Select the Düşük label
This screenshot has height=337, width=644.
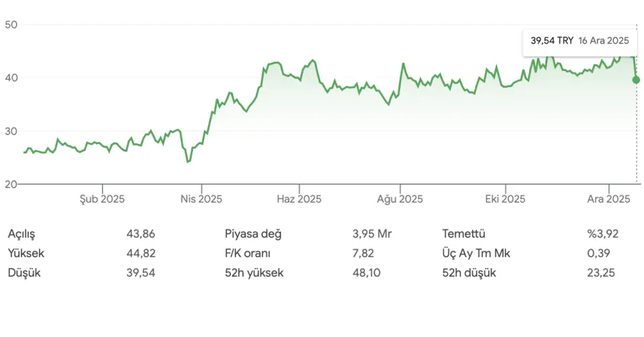24,273
